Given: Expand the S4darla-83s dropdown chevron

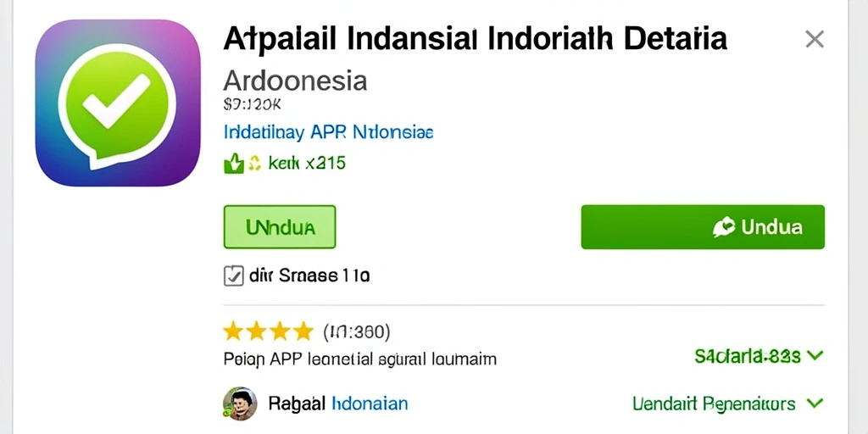Looking at the screenshot, I should 815,355.
